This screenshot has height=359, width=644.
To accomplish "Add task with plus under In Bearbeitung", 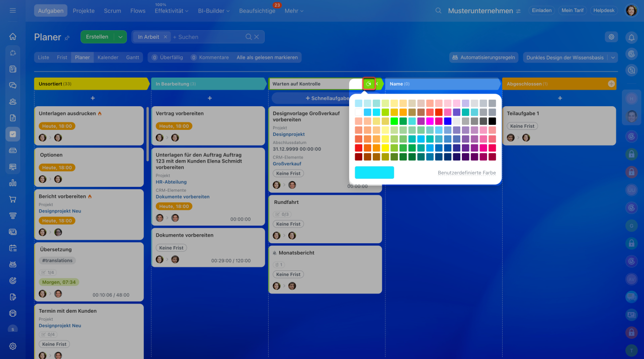I will point(210,98).
